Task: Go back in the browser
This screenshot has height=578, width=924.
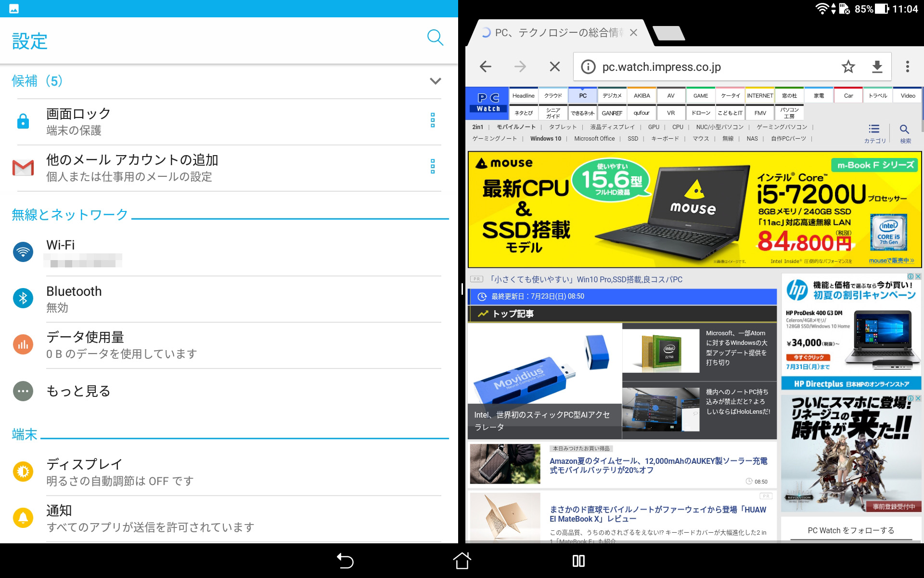Action: (x=486, y=66)
